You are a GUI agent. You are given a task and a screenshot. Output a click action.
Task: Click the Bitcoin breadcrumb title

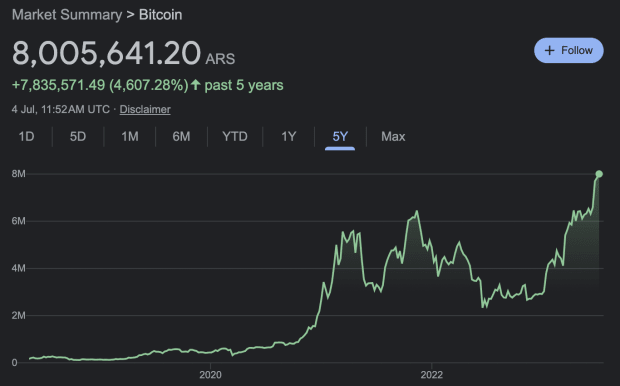pyautogui.click(x=161, y=15)
